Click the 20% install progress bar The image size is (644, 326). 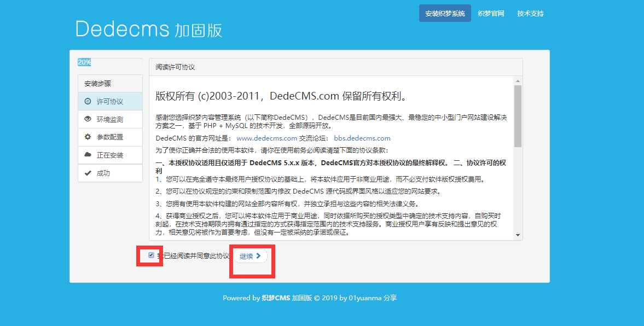[84, 62]
